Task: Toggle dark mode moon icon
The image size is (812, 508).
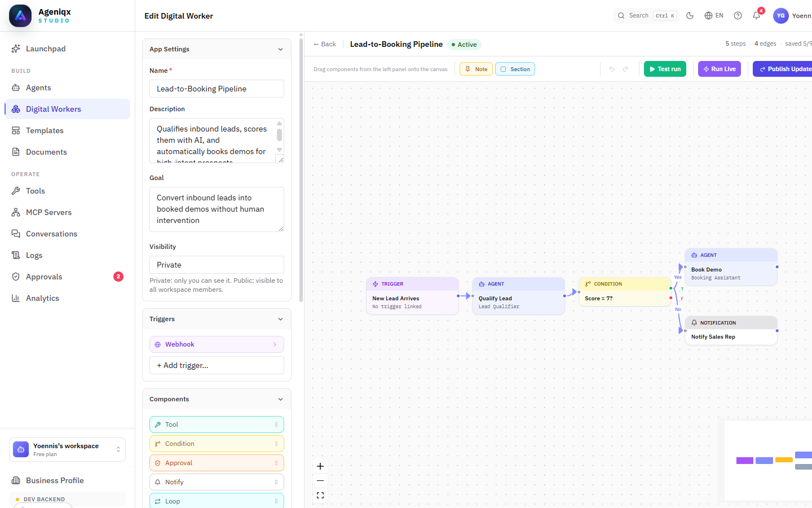Action: (x=690, y=16)
